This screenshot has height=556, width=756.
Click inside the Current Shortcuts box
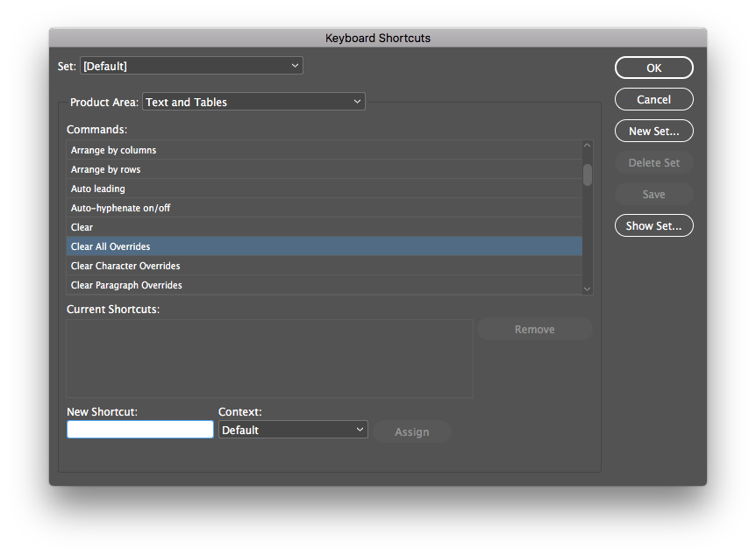[269, 359]
